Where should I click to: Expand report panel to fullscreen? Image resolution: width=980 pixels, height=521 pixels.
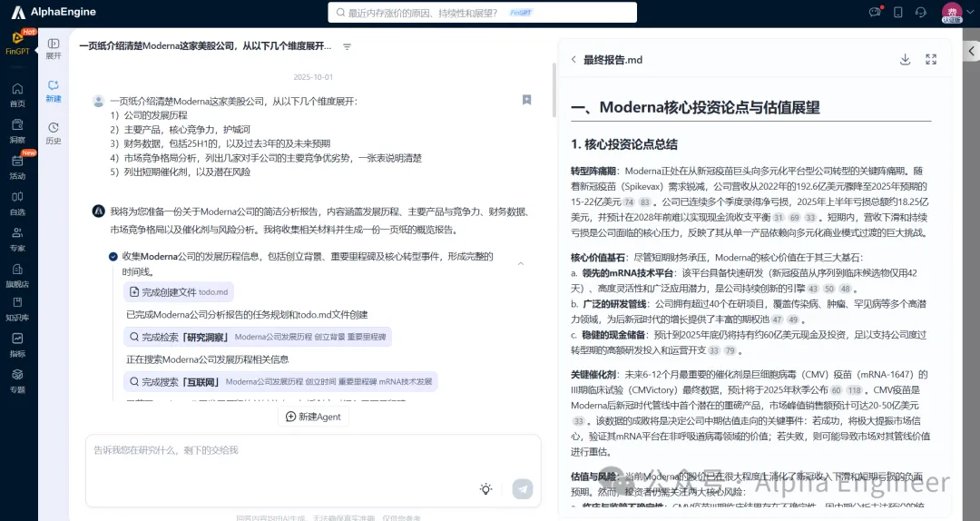pyautogui.click(x=931, y=60)
